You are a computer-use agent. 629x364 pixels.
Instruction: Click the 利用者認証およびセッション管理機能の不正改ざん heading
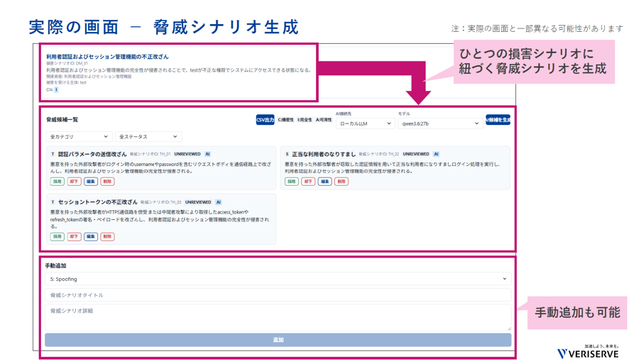pyautogui.click(x=107, y=57)
